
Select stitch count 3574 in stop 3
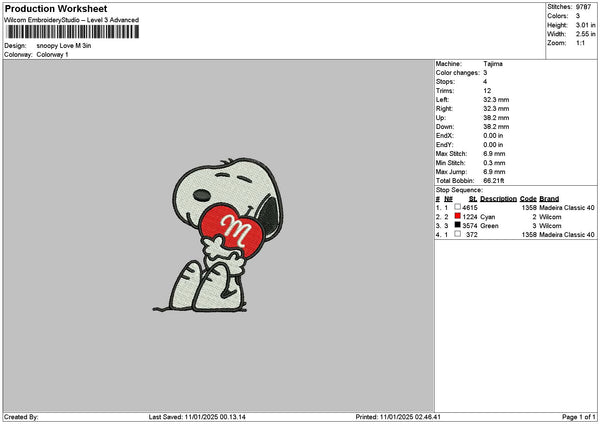(x=470, y=226)
